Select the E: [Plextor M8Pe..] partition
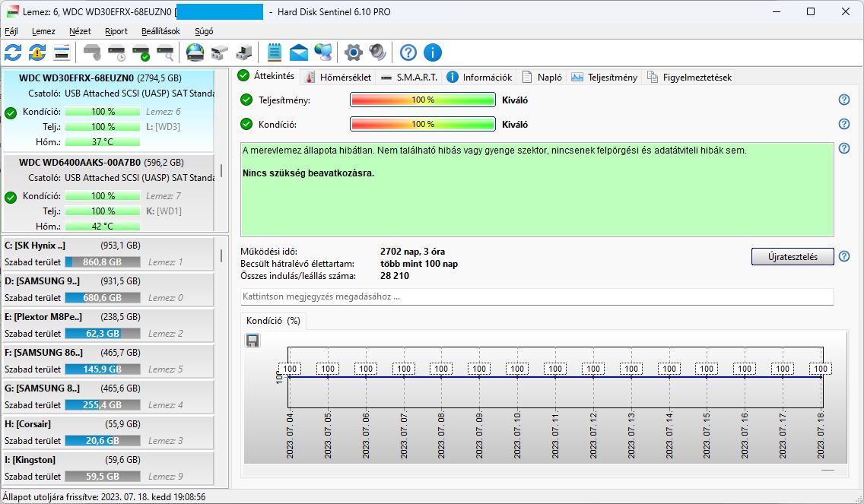 109,325
